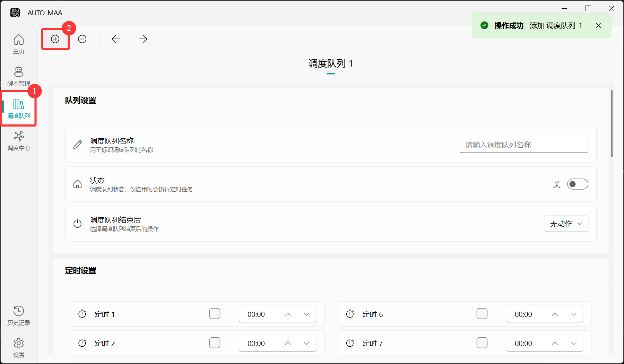
Task: Dismiss the 操作成功 notification
Action: (598, 26)
